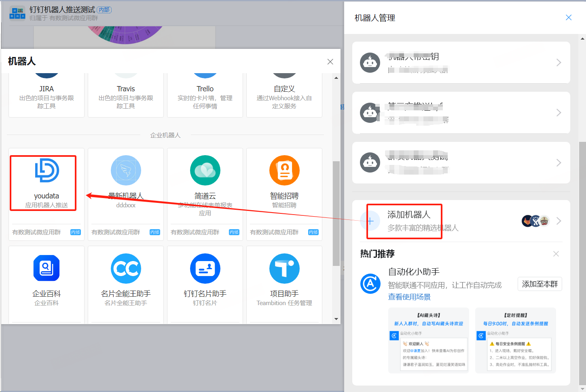
Task: Close the 机器人 selection dialog
Action: tap(330, 62)
